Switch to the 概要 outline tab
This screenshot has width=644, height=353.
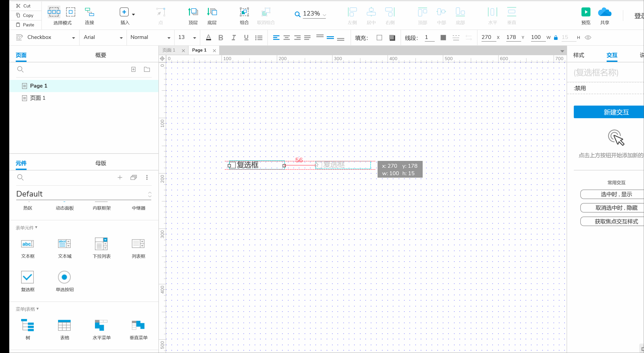click(101, 55)
